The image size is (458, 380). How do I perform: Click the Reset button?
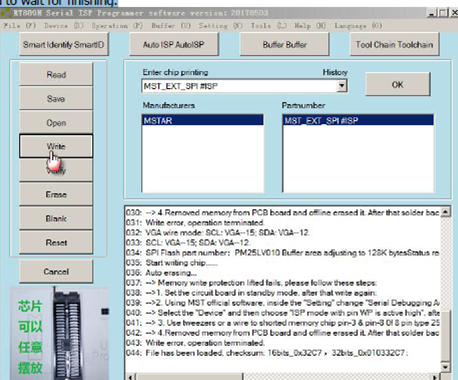pos(56,242)
